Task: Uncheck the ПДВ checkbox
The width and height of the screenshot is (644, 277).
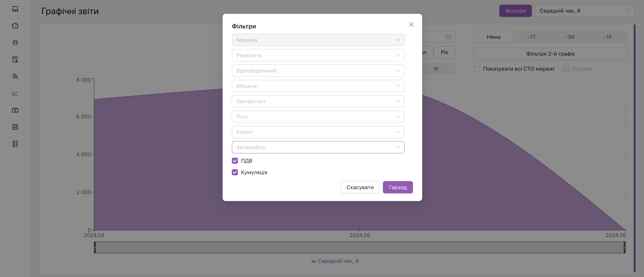Action: [235, 161]
